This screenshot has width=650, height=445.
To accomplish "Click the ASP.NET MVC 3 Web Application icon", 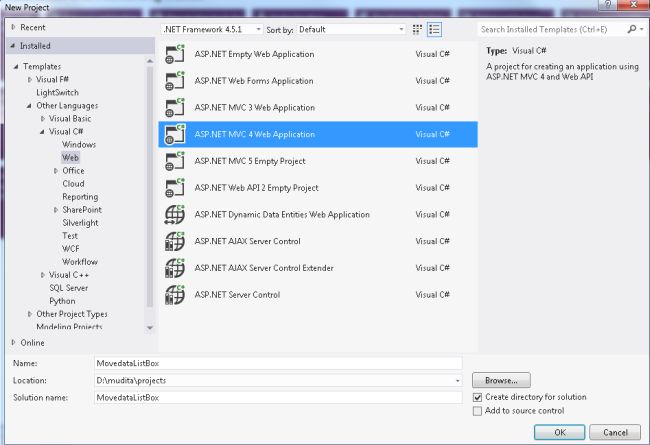I will 175,107.
